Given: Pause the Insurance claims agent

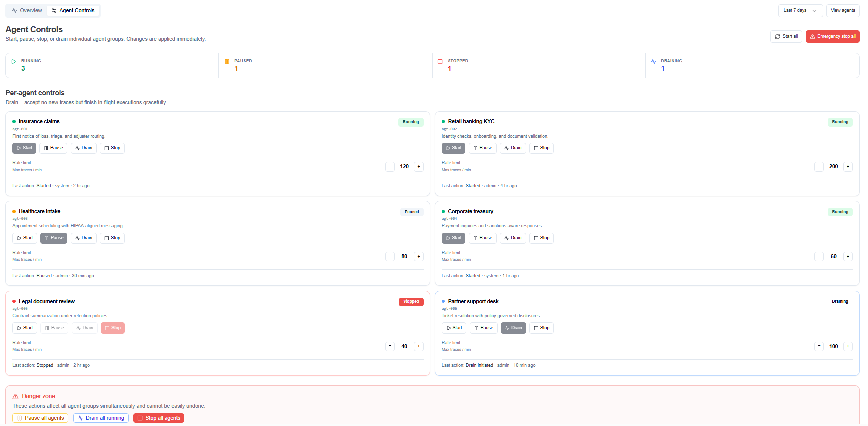Looking at the screenshot, I should (x=53, y=148).
